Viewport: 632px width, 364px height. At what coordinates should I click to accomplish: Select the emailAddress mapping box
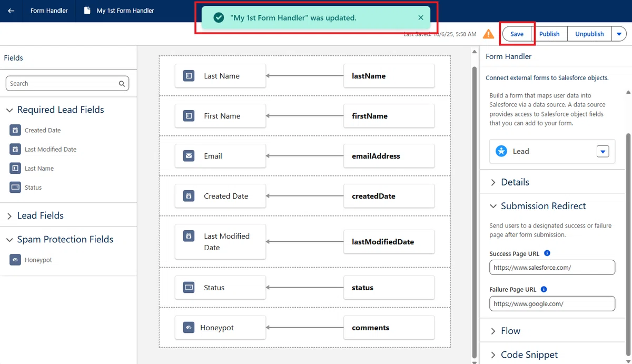389,156
